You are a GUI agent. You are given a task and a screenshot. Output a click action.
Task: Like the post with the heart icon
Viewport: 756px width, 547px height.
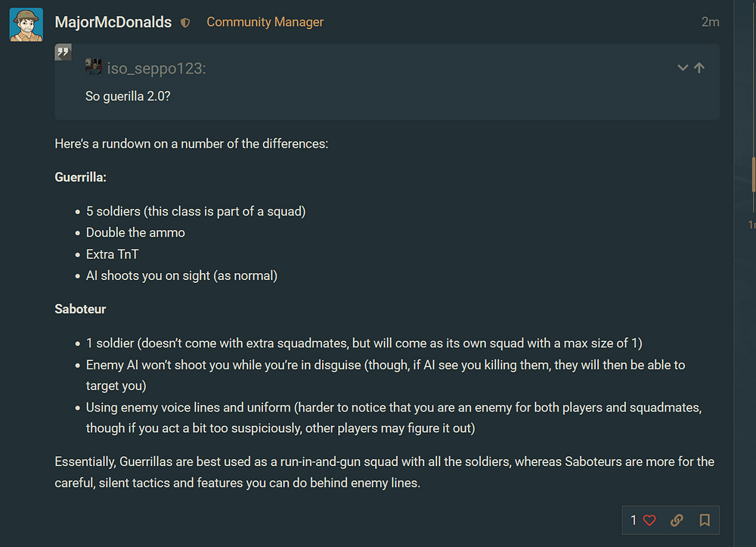(x=649, y=520)
